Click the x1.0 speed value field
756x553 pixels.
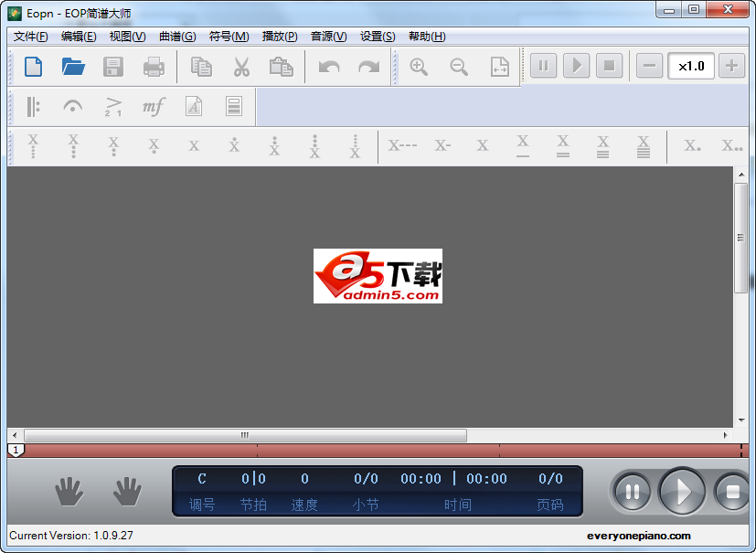point(691,66)
